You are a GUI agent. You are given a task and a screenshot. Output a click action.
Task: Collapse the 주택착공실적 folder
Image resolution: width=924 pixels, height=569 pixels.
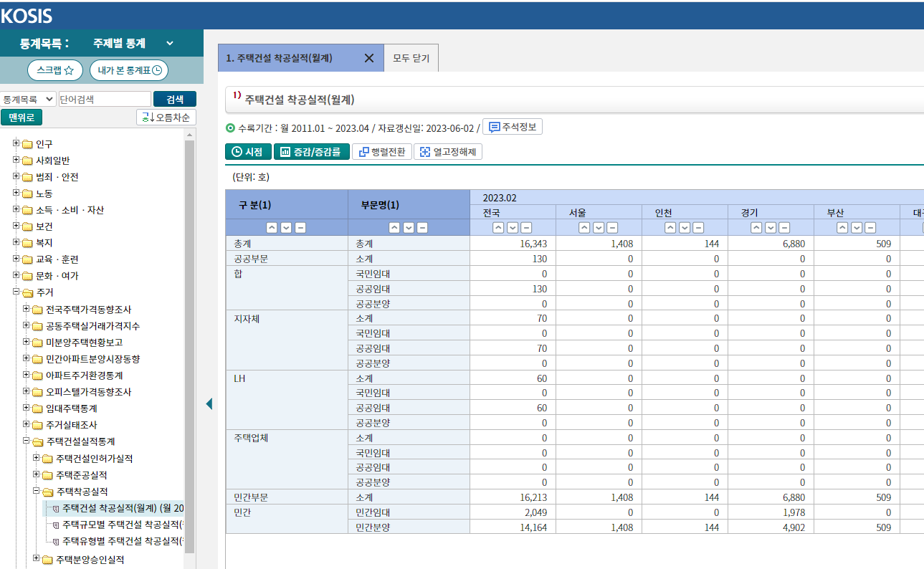point(37,491)
